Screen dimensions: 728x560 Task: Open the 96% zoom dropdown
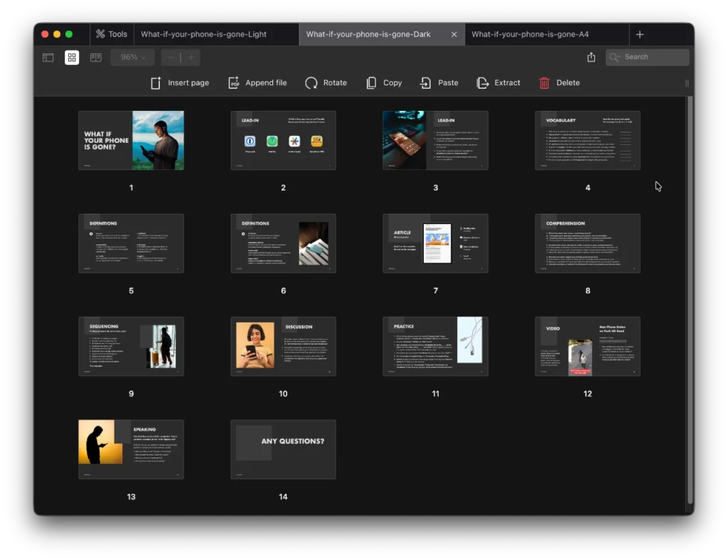click(x=133, y=58)
